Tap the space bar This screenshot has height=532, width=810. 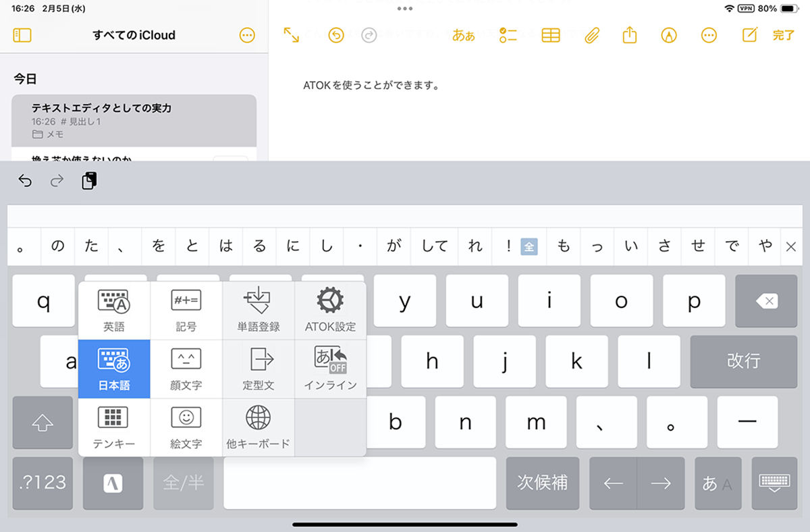click(x=360, y=483)
